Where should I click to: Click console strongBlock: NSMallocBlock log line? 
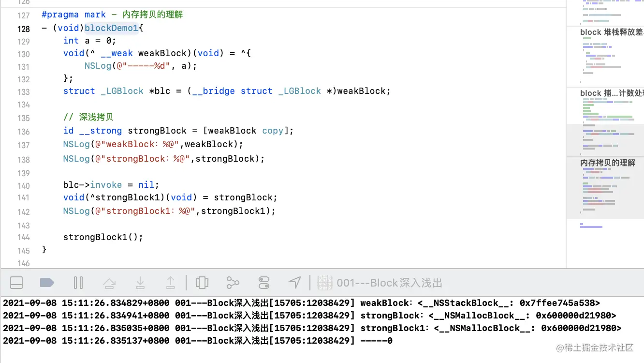[x=309, y=316]
